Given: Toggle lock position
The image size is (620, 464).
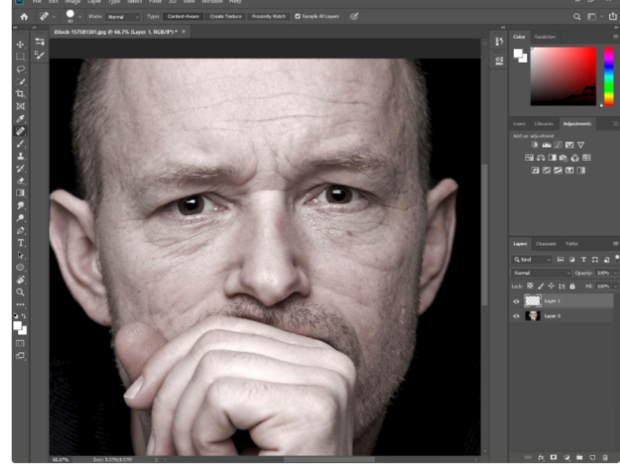Looking at the screenshot, I should click(x=551, y=286).
